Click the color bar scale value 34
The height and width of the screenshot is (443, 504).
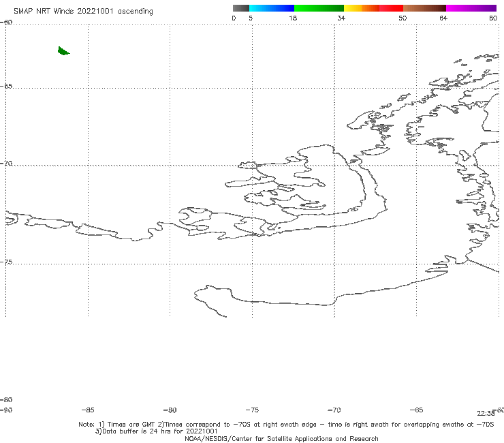click(341, 18)
